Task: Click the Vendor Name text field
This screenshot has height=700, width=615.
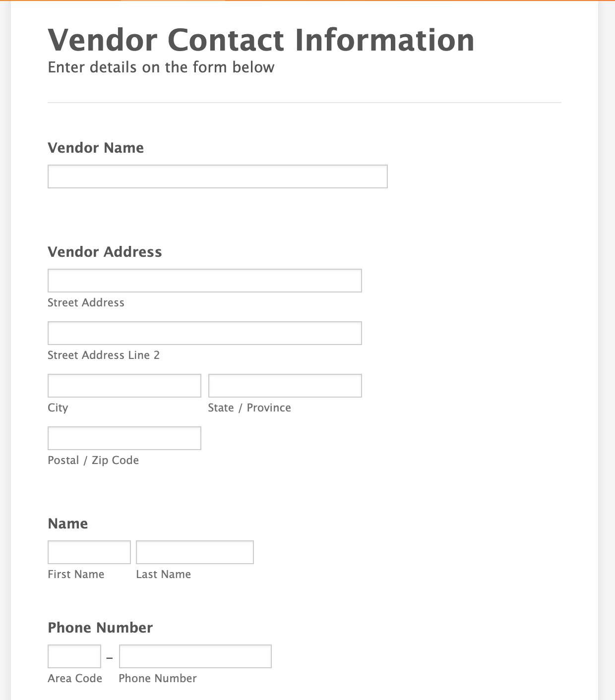Action: pos(217,176)
